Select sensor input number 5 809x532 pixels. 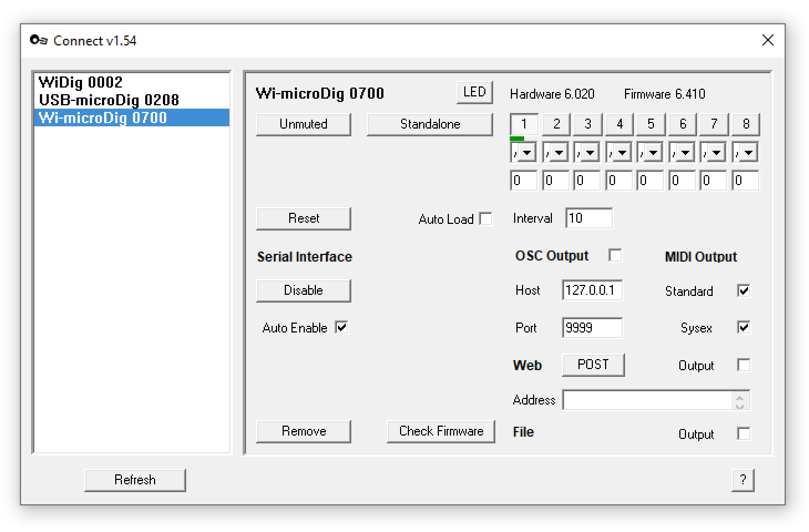[x=651, y=124]
